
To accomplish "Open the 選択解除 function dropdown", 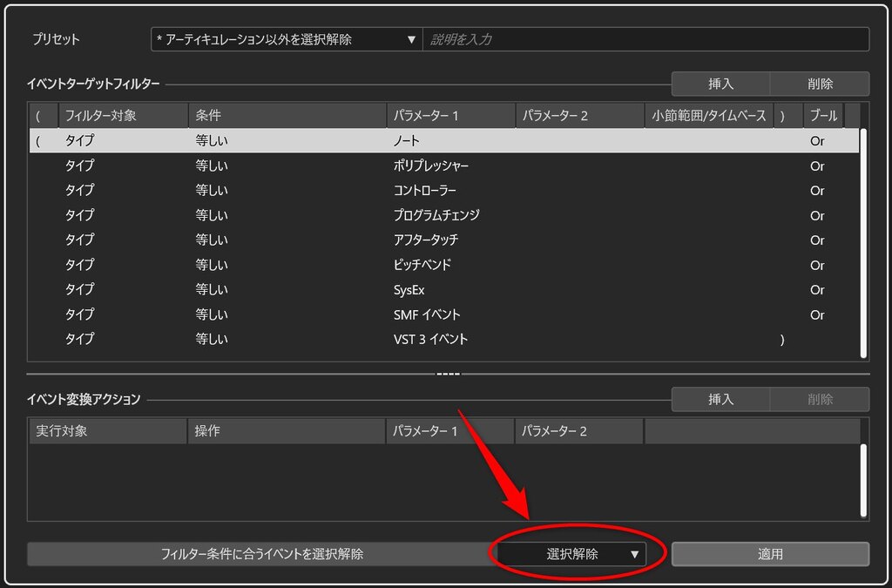I will point(571,554).
